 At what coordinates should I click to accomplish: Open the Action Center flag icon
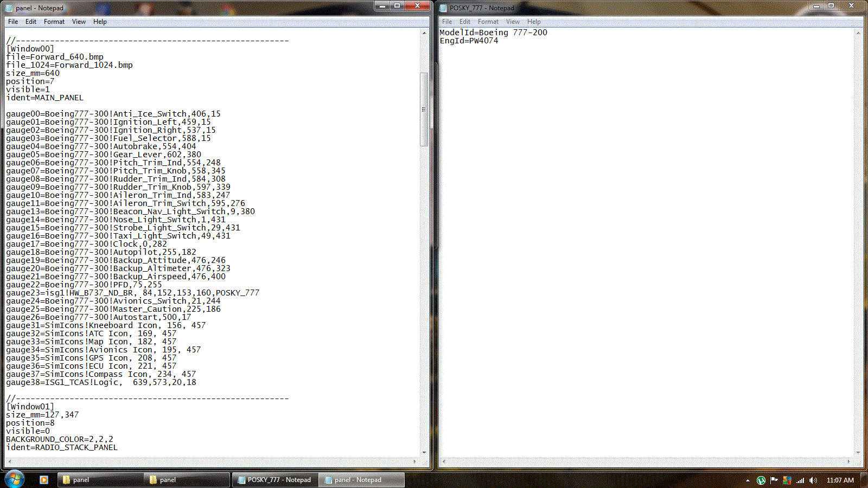(774, 480)
